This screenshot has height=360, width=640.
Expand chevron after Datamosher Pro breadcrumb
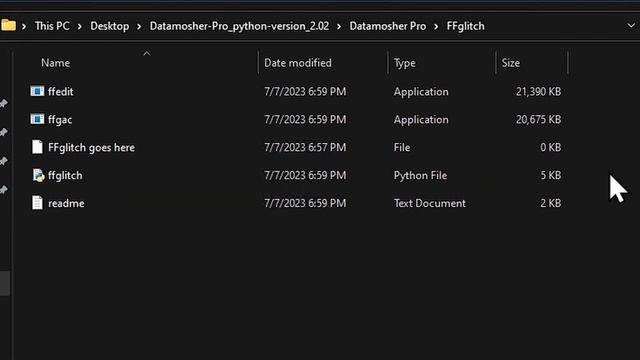point(436,27)
